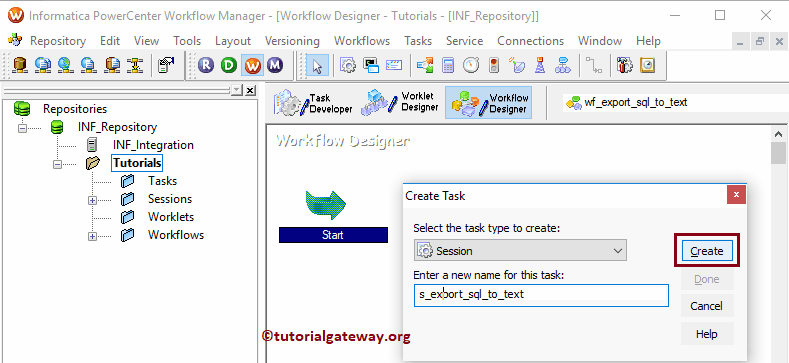The width and height of the screenshot is (789, 363).
Task: Open the Layout menu
Action: [x=232, y=41]
